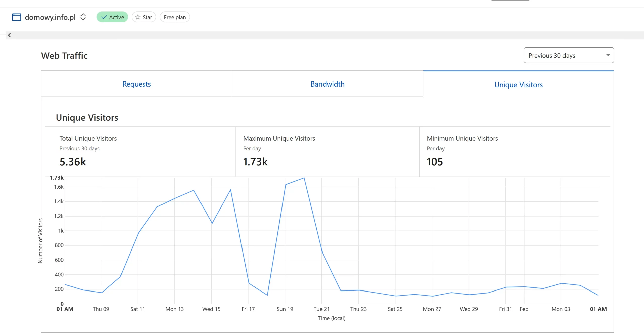Click the checkmark in Active badge
Screen dimensions: 644x333
tap(104, 17)
